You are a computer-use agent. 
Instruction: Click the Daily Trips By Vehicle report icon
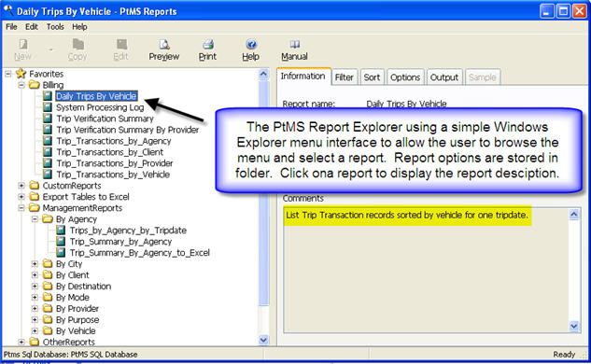pyautogui.click(x=48, y=96)
